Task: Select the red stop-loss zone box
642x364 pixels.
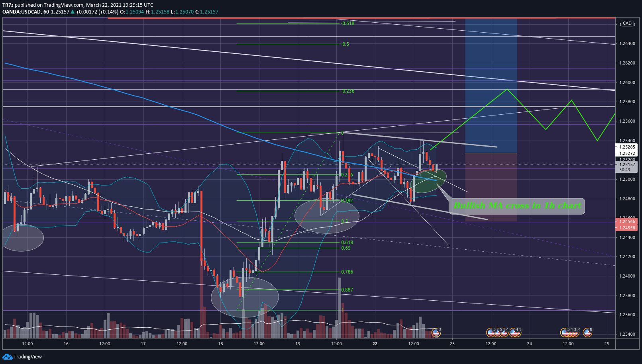Action: pos(491,187)
